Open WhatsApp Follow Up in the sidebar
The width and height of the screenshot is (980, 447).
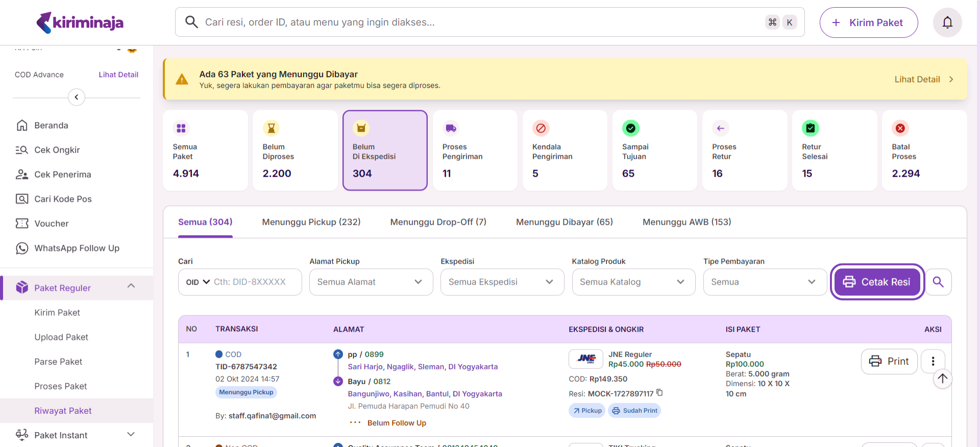tap(77, 248)
